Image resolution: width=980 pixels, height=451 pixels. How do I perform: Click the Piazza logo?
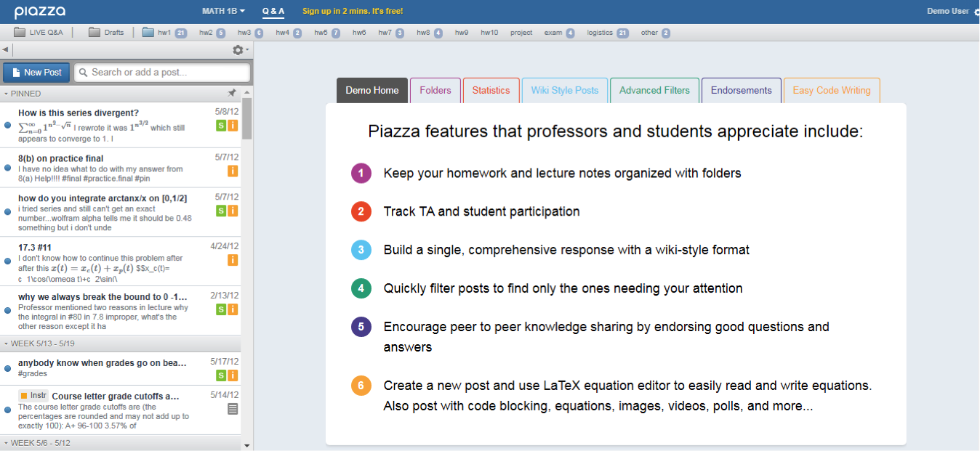click(x=40, y=11)
